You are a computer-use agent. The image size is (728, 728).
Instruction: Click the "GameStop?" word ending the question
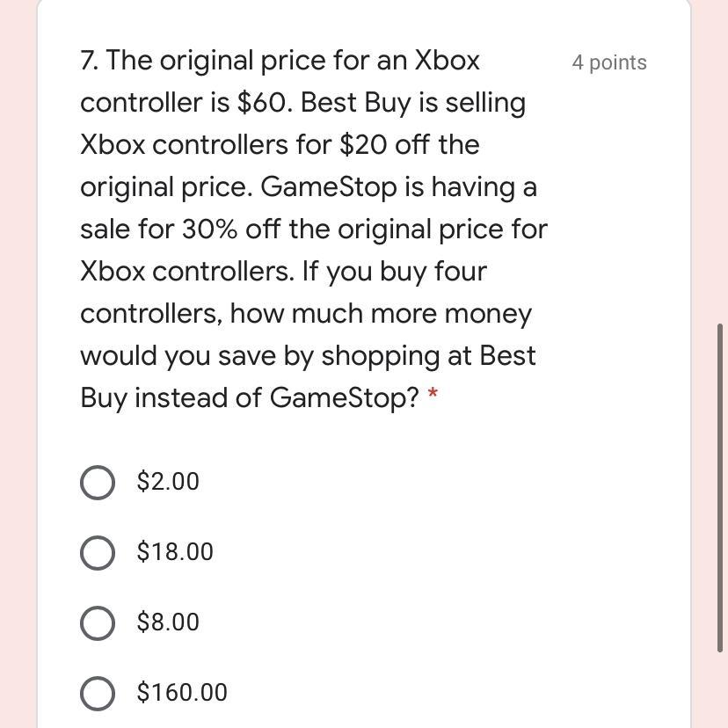[x=345, y=398]
